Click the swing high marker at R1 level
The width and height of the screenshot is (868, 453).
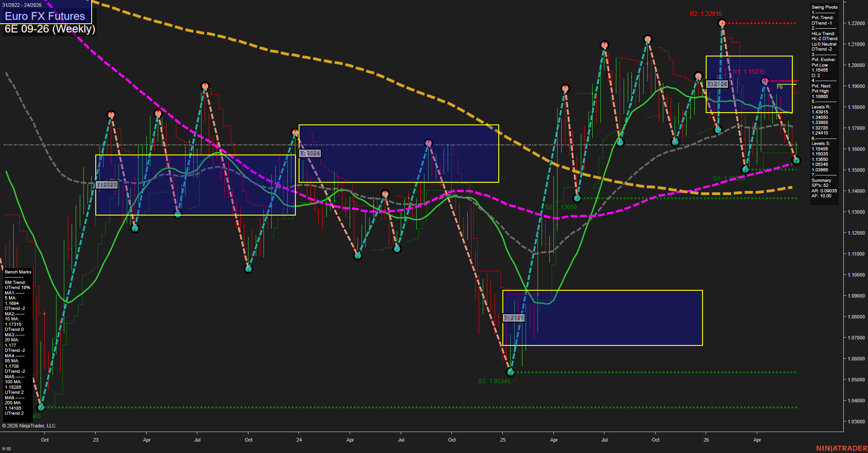[765, 81]
